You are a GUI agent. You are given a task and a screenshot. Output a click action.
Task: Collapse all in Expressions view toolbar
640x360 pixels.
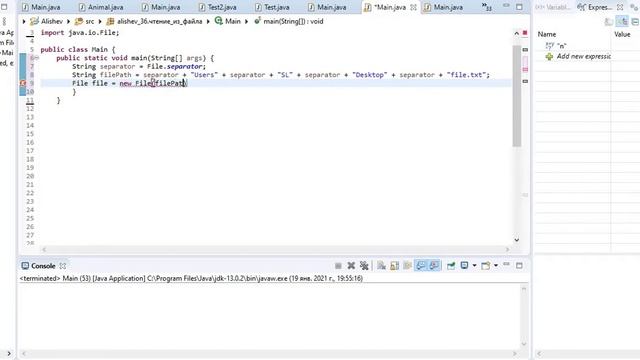(635, 22)
